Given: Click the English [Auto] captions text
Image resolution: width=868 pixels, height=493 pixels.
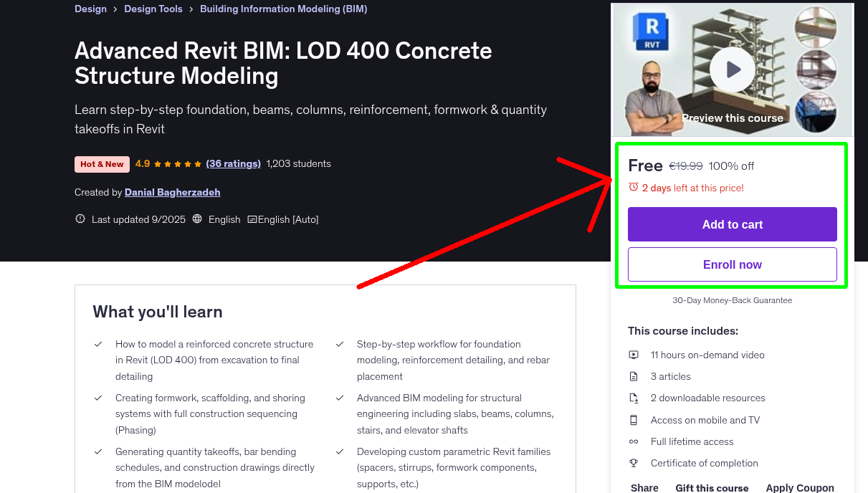Looking at the screenshot, I should point(288,219).
